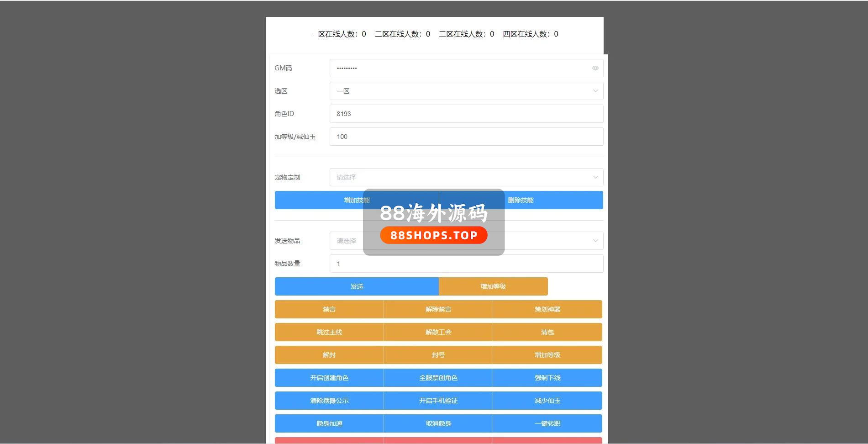Viewport: 868px width, 444px height.
Task: Click the 物品数量 input field
Action: [x=466, y=264]
